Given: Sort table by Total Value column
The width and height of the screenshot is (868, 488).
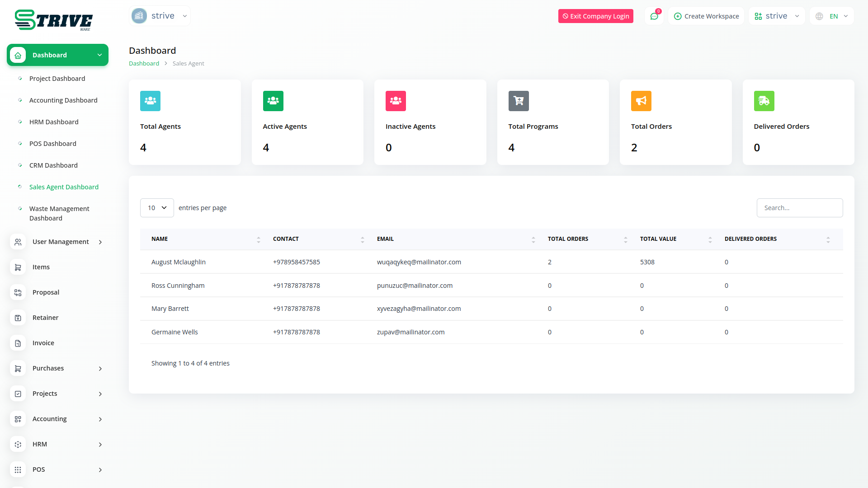Looking at the screenshot, I should coord(710,239).
